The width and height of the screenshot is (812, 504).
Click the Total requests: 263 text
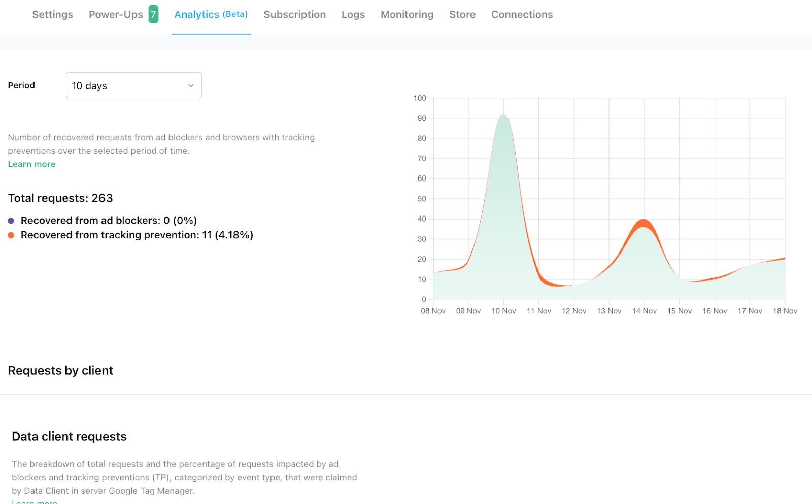tap(60, 198)
